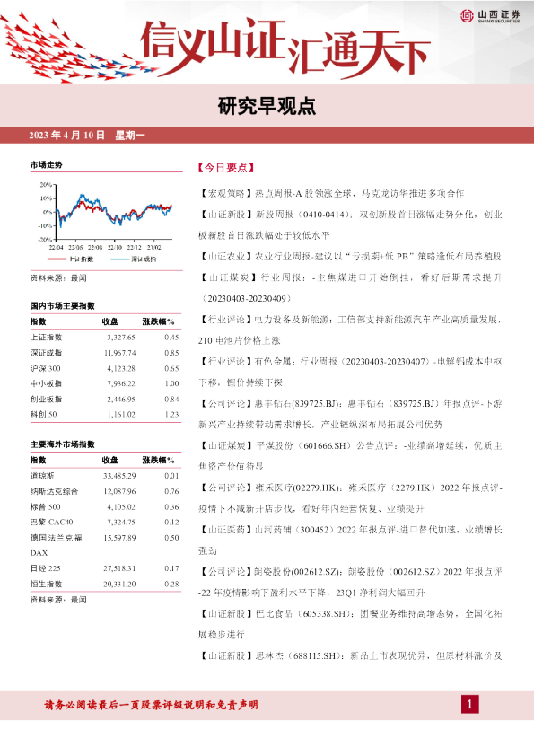Open the 宏观策略 热点周报 headline
Viewport: 534px width, 756px height.
(331, 193)
